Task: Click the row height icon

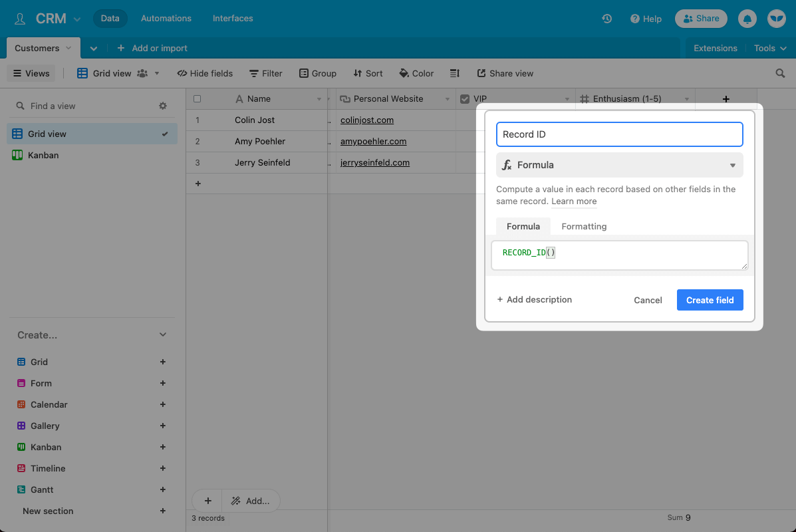Action: tap(455, 74)
